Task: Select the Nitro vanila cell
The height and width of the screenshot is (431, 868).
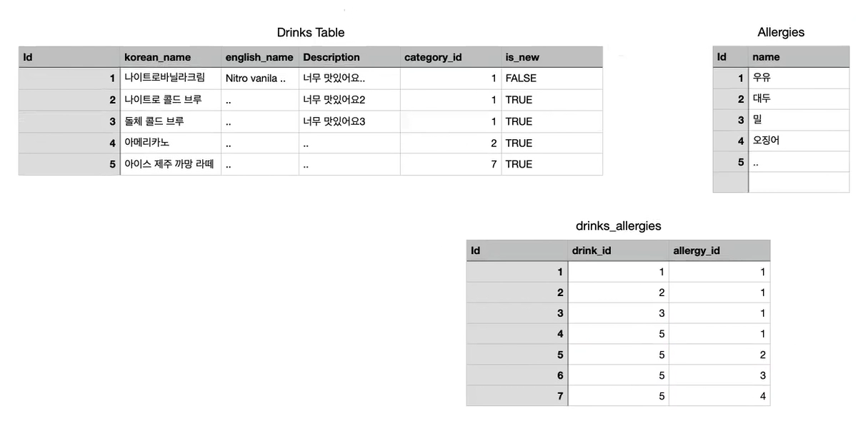Action: pos(260,78)
